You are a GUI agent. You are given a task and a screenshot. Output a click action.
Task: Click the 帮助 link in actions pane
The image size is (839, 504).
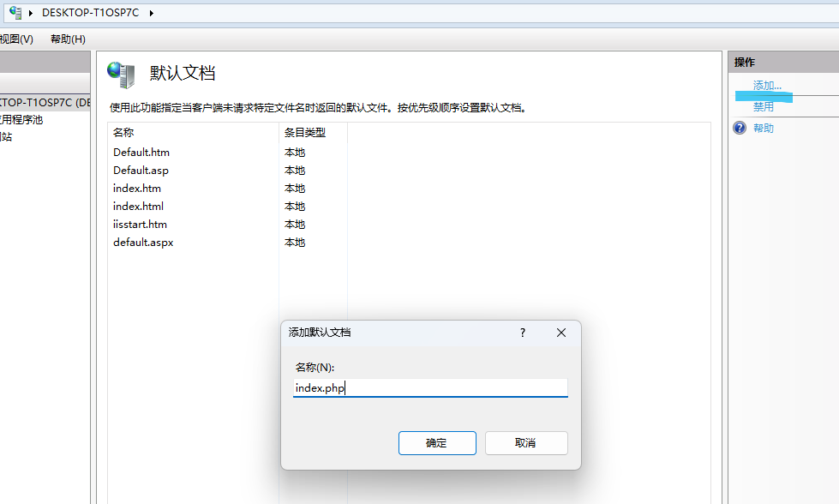pos(764,128)
